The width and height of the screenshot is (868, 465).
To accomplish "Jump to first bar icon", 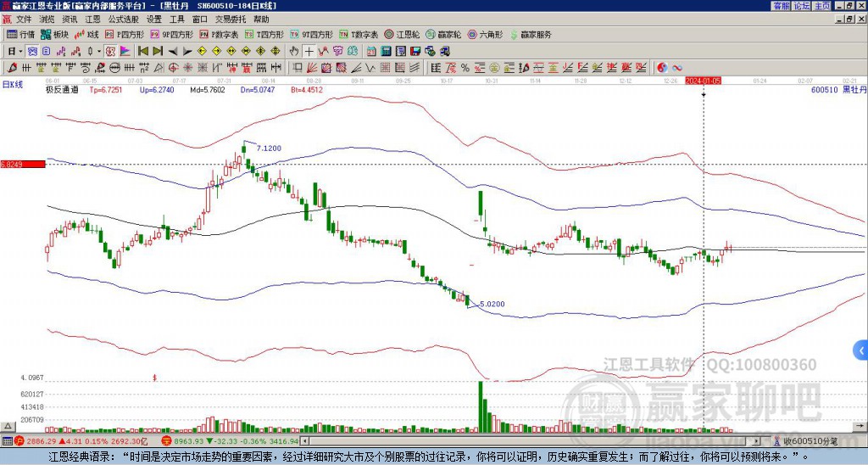I will [142, 52].
